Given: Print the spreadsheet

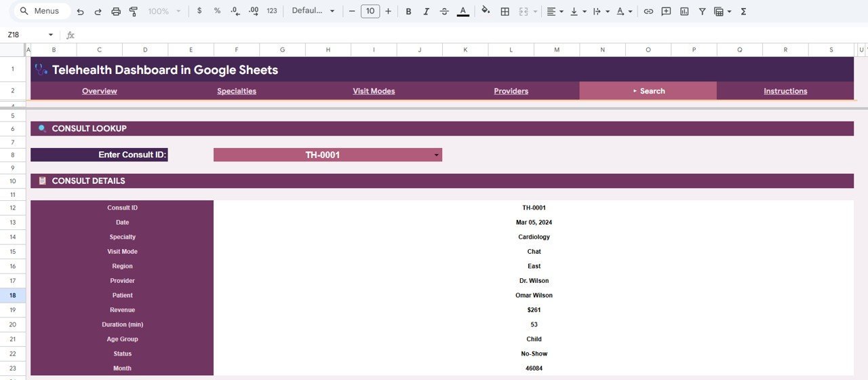Looking at the screenshot, I should (x=116, y=12).
